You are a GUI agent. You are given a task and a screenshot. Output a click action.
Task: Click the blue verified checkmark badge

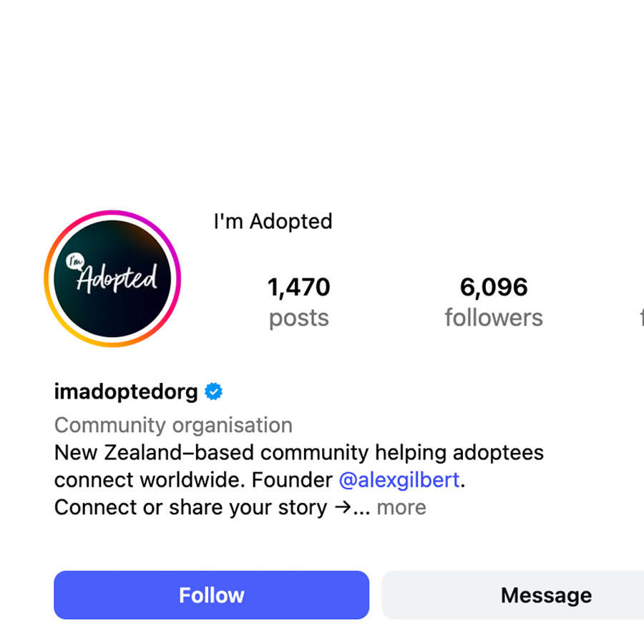tap(213, 391)
